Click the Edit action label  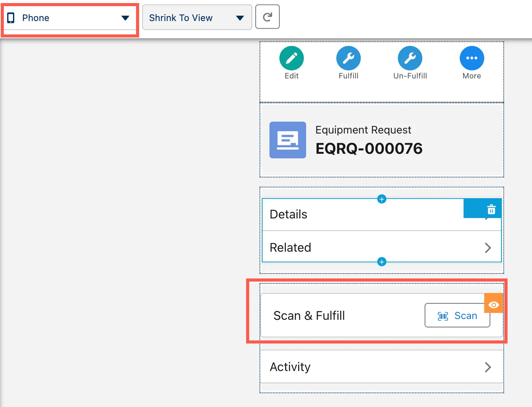click(x=292, y=76)
